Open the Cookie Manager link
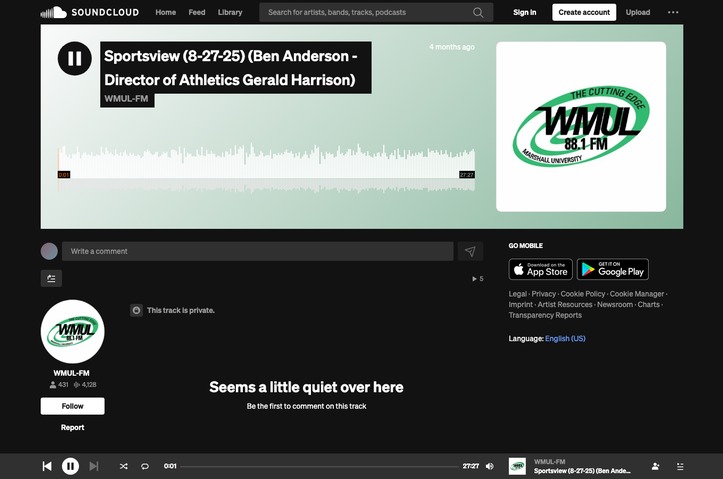Viewport: 723px width, 479px height. click(637, 294)
